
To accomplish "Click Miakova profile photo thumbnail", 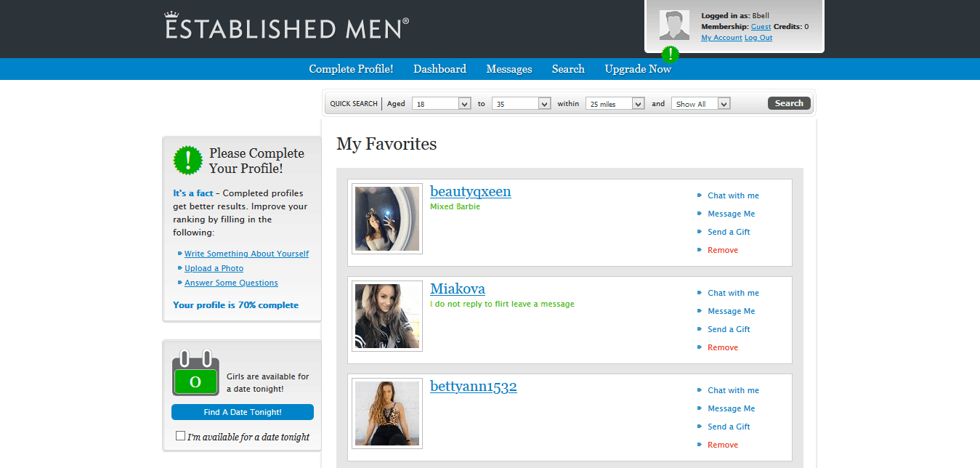I will [x=387, y=316].
